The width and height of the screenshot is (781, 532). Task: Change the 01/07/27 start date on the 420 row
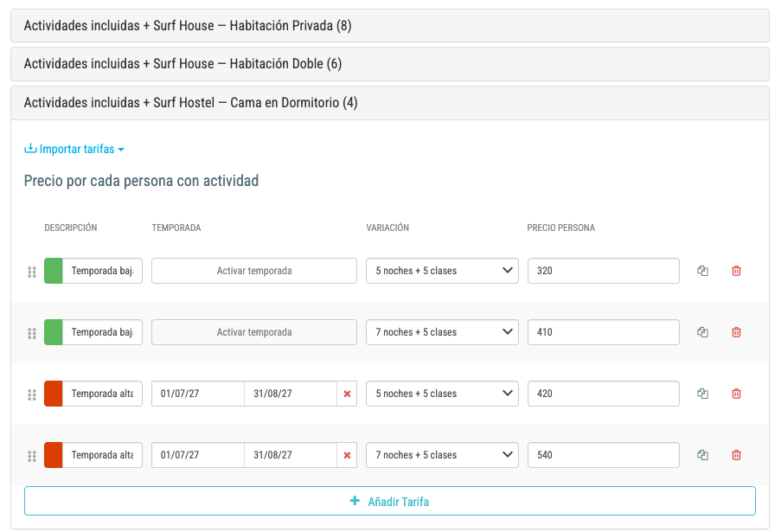tap(198, 394)
